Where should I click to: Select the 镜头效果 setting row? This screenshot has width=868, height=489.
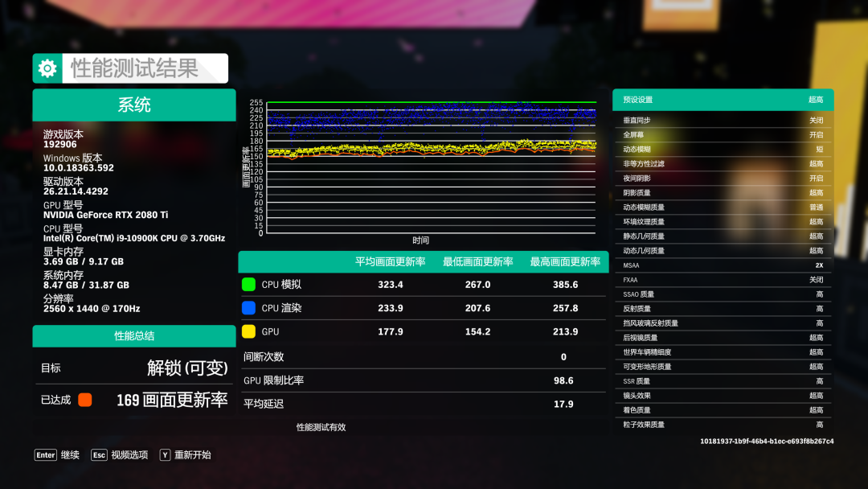(723, 396)
